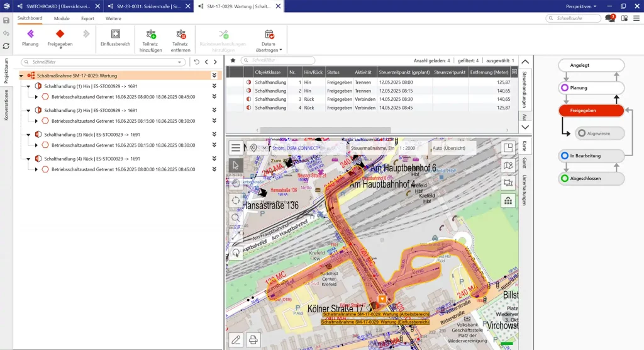Image resolution: width=644 pixels, height=350 pixels.
Task: Switch to the Module ribbon tab
Action: coord(62,19)
